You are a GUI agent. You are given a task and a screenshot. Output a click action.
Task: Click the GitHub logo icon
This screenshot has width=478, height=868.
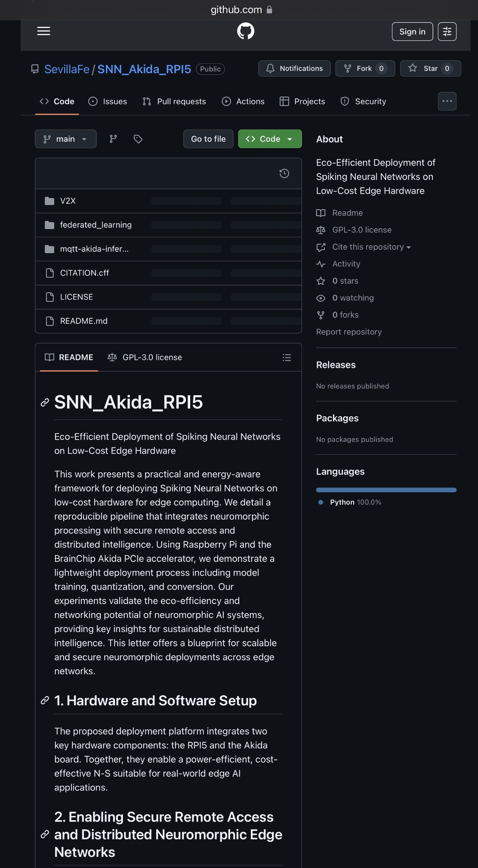(246, 31)
